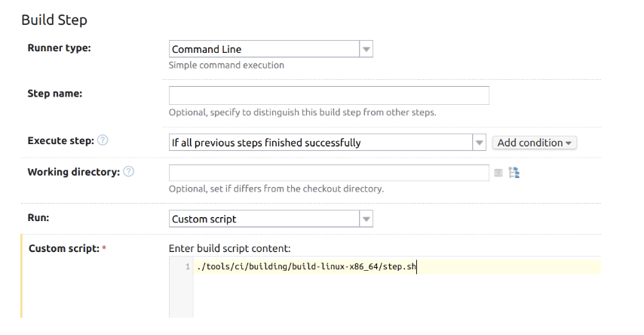Viewport: 644px width, 335px height.
Task: Click the help icon beside Execute step
Action: [103, 141]
